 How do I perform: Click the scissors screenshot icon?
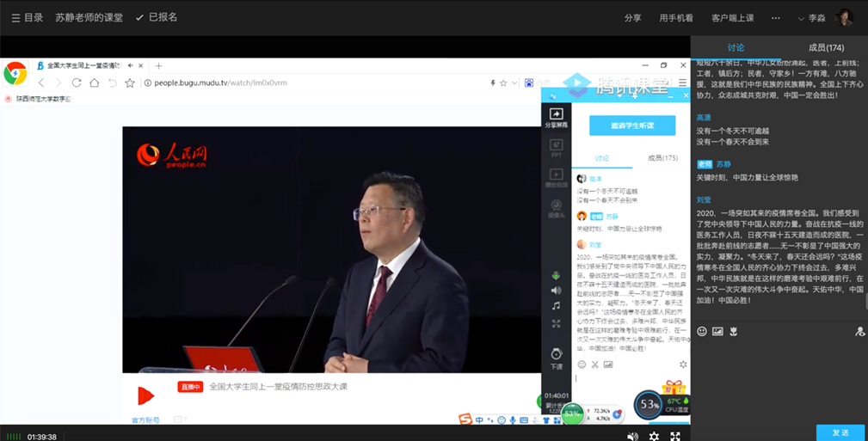(595, 364)
